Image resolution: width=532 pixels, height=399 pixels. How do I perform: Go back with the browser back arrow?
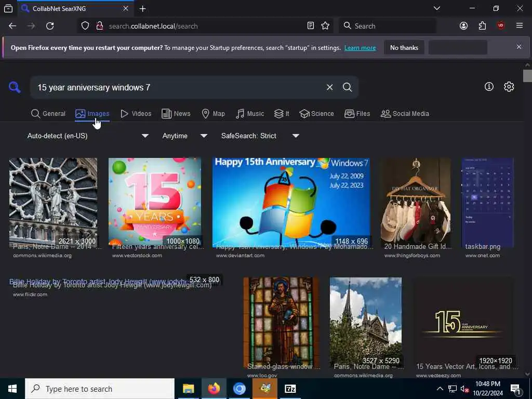pyautogui.click(x=12, y=26)
